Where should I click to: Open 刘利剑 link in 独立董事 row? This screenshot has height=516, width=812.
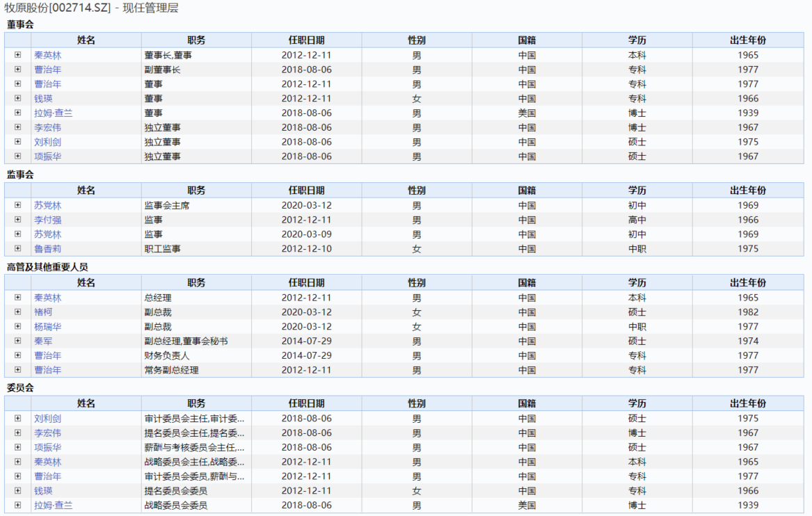point(47,143)
